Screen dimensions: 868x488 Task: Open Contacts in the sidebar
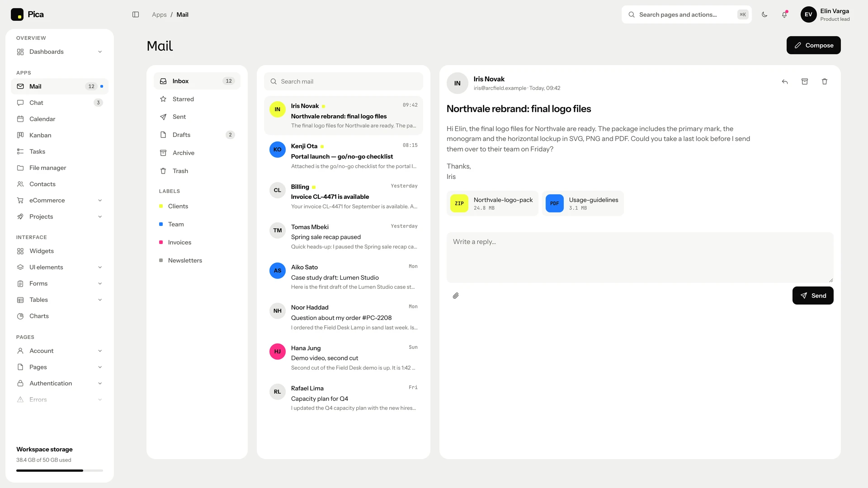[x=60, y=184]
